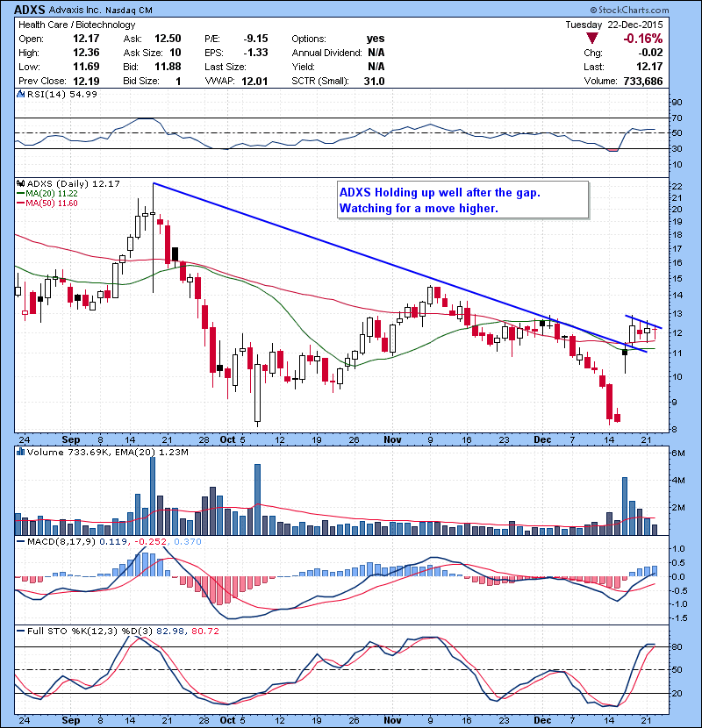Screen dimensions: 702x728
Task: Click the Ask Size value 10
Action: 175,53
